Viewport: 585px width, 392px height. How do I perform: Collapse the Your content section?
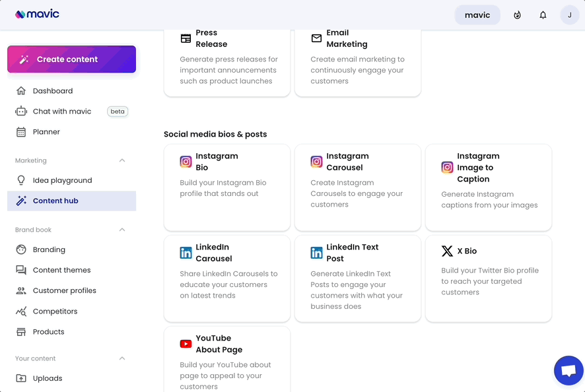point(122,358)
